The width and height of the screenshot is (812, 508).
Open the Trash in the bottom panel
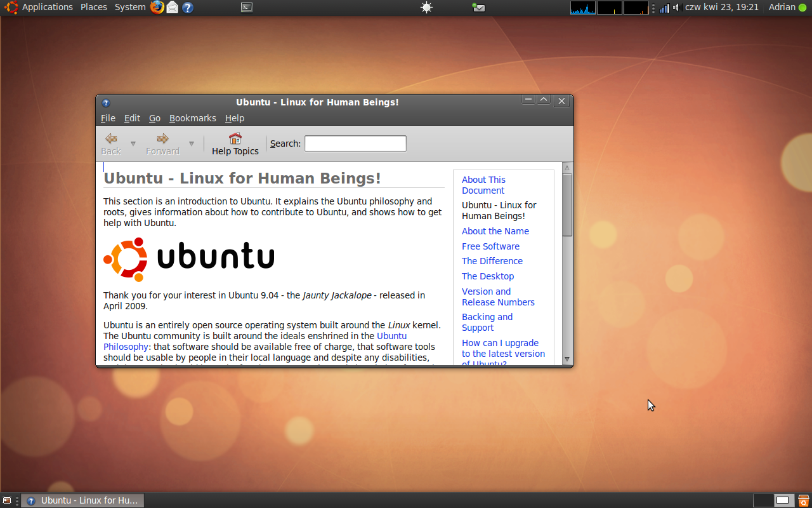click(x=803, y=500)
